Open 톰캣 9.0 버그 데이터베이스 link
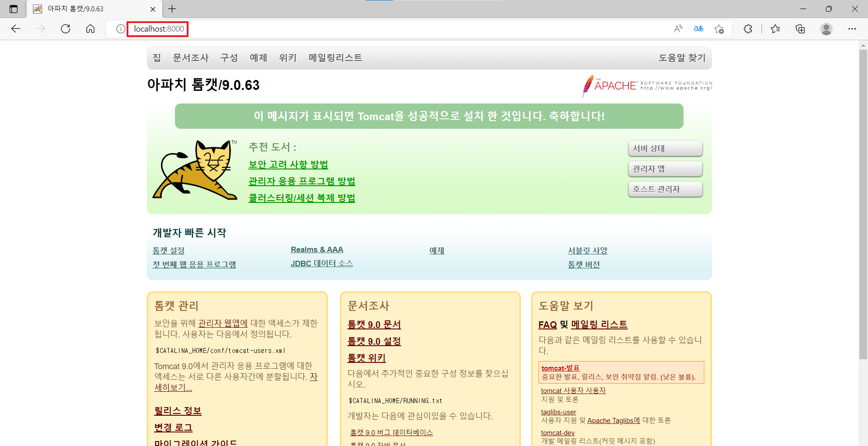Screen dimensions: 868x446 click(x=392, y=432)
